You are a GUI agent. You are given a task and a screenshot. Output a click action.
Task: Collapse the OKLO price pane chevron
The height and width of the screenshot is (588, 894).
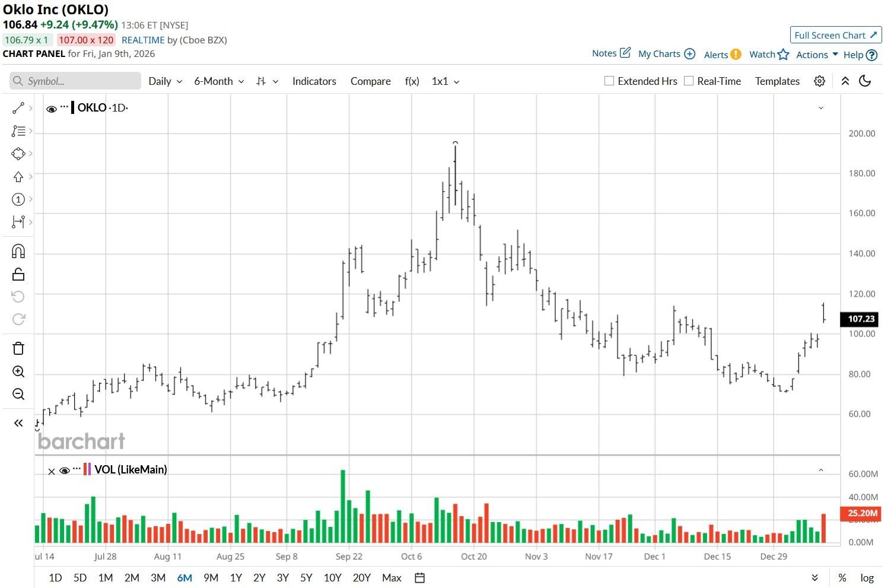820,108
